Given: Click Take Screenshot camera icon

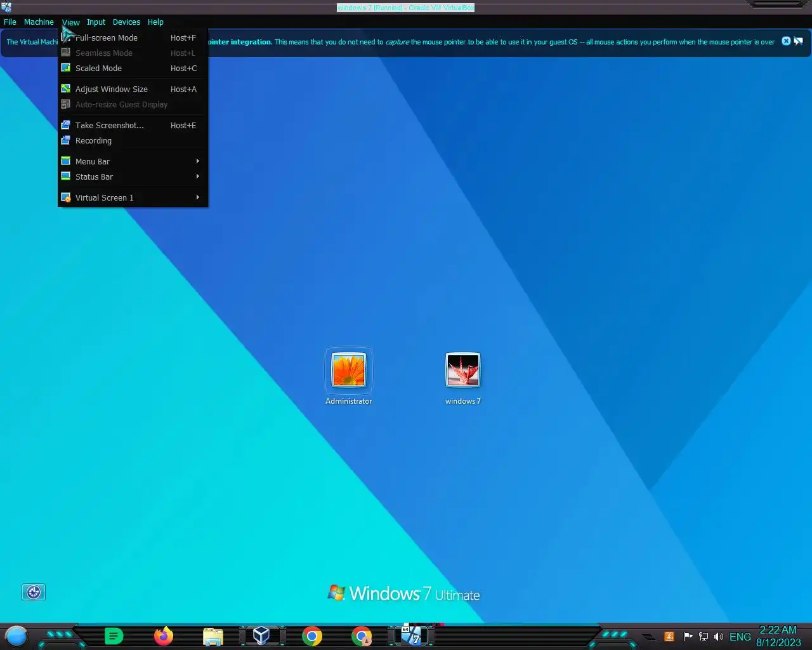Looking at the screenshot, I should point(65,125).
